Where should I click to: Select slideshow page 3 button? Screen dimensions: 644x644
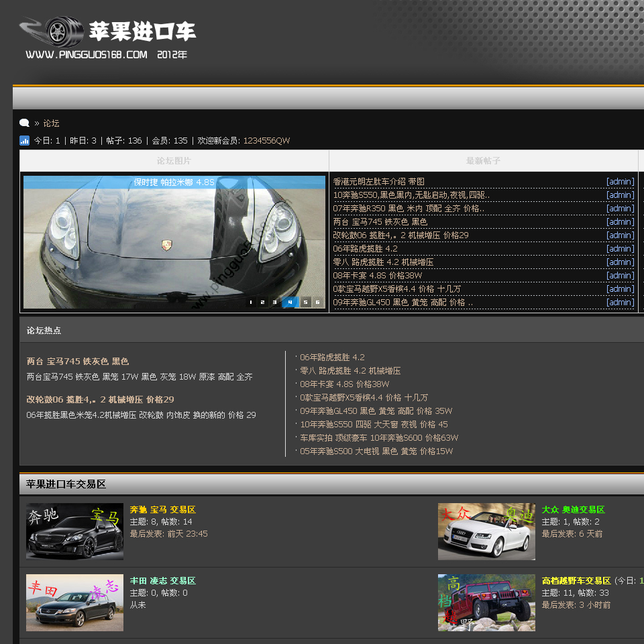click(x=274, y=302)
